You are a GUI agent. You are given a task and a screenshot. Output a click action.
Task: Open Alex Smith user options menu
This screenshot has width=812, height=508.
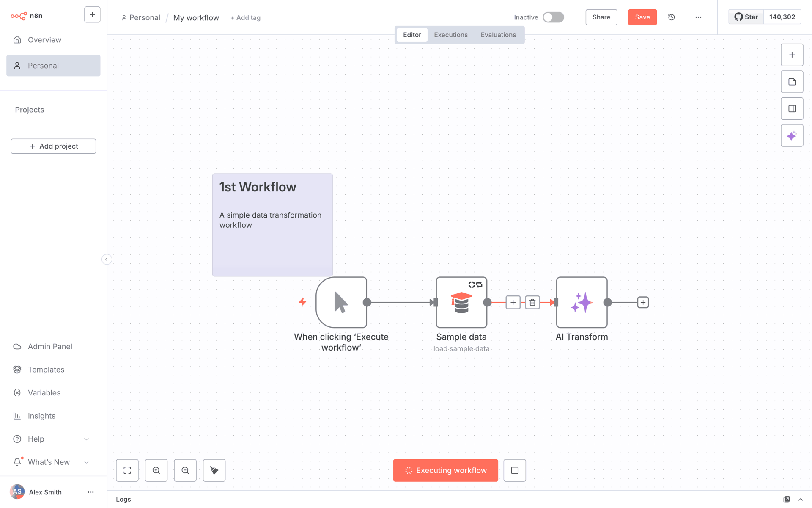tap(91, 492)
